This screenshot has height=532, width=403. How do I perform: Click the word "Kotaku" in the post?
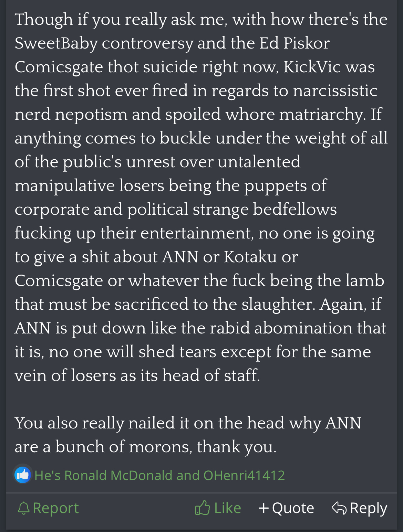click(250, 257)
